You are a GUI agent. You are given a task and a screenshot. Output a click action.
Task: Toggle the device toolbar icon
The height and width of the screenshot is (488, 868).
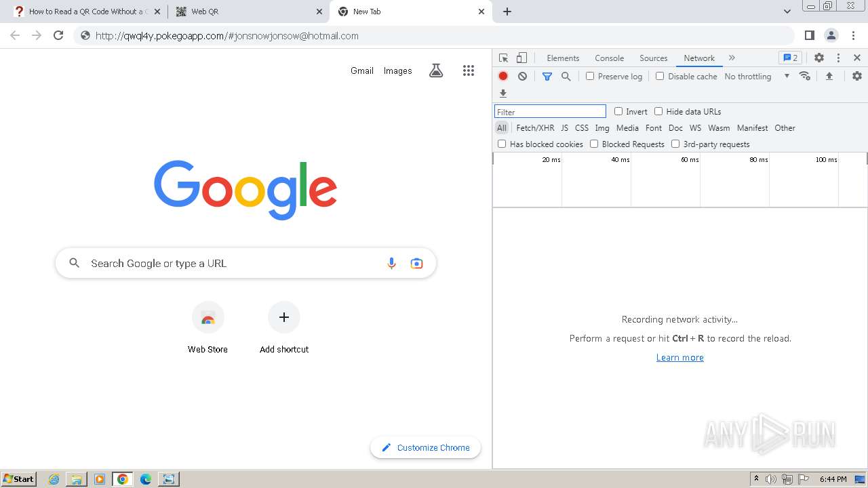tap(521, 58)
